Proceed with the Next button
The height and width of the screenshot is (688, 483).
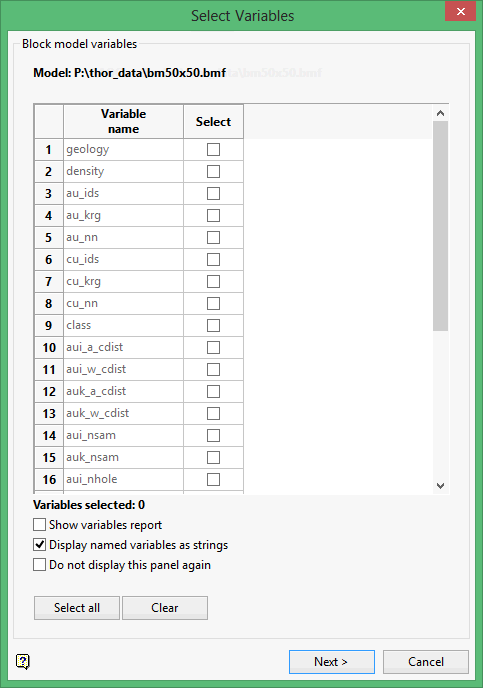332,662
